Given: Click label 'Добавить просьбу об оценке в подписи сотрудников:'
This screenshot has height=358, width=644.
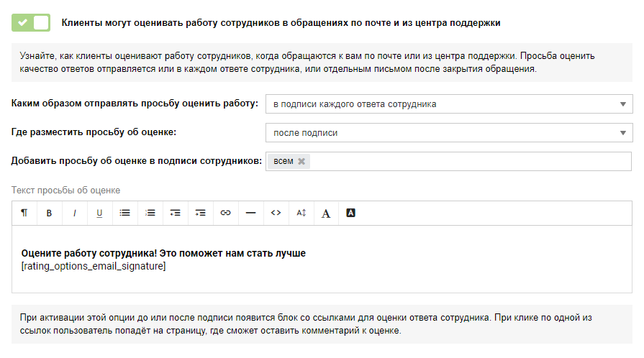Looking at the screenshot, I should [137, 161].
